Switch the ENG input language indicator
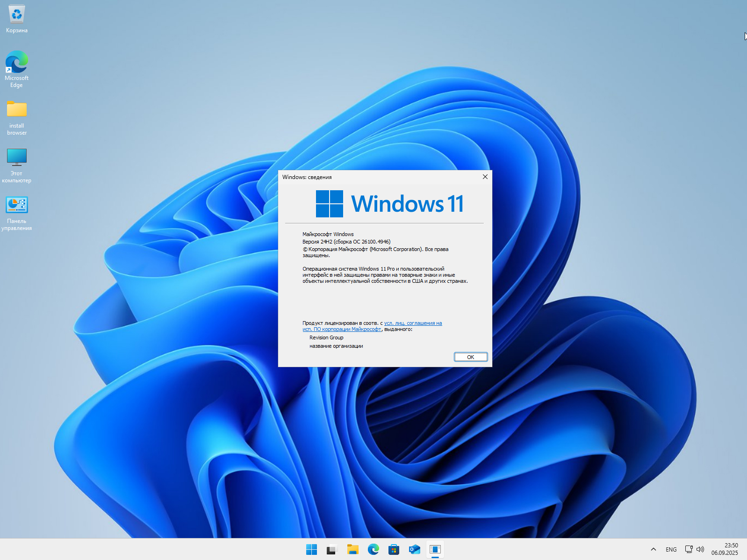 [671, 550]
